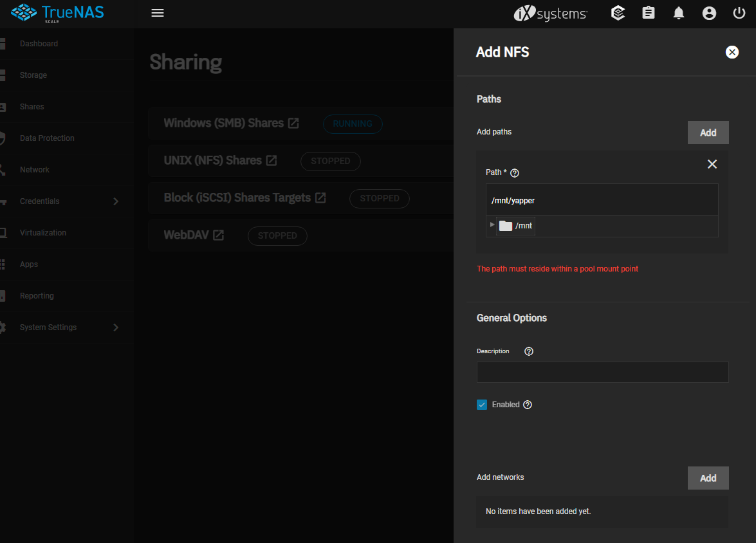The image size is (756, 543).
Task: Expand the /mnt directory tree
Action: click(492, 225)
